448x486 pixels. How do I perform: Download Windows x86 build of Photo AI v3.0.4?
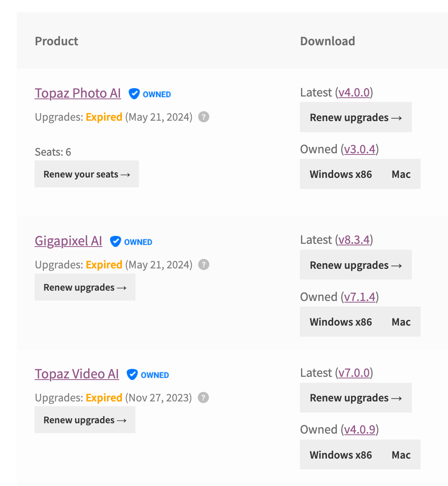tap(341, 174)
